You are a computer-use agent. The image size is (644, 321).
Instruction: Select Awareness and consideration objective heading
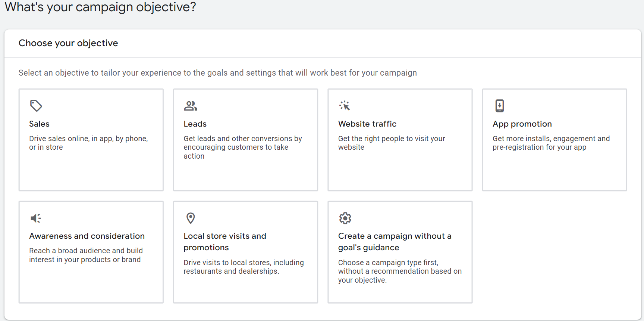87,236
